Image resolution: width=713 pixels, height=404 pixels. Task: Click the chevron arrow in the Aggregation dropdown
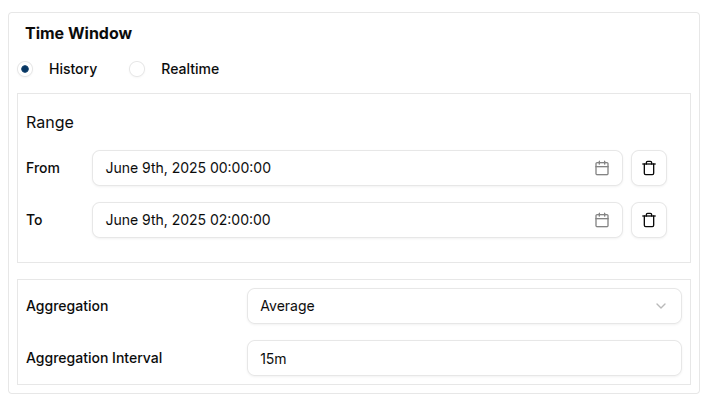660,306
